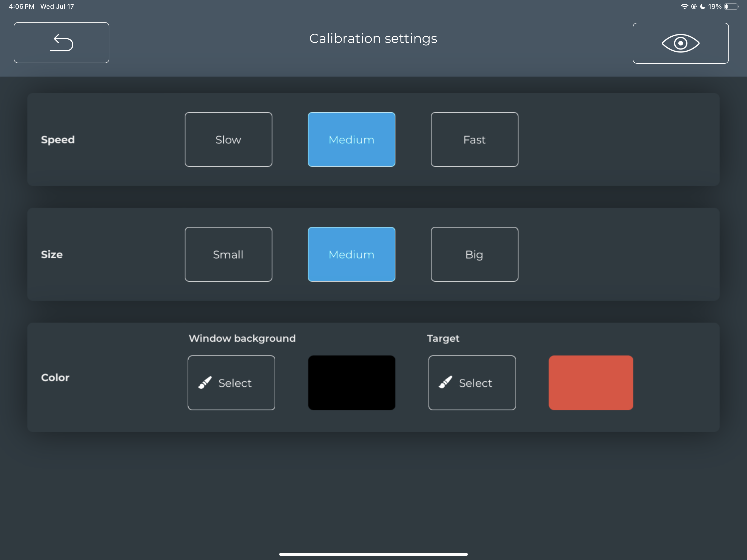The height and width of the screenshot is (560, 747).
Task: Click the black Window background color swatch
Action: point(352,383)
